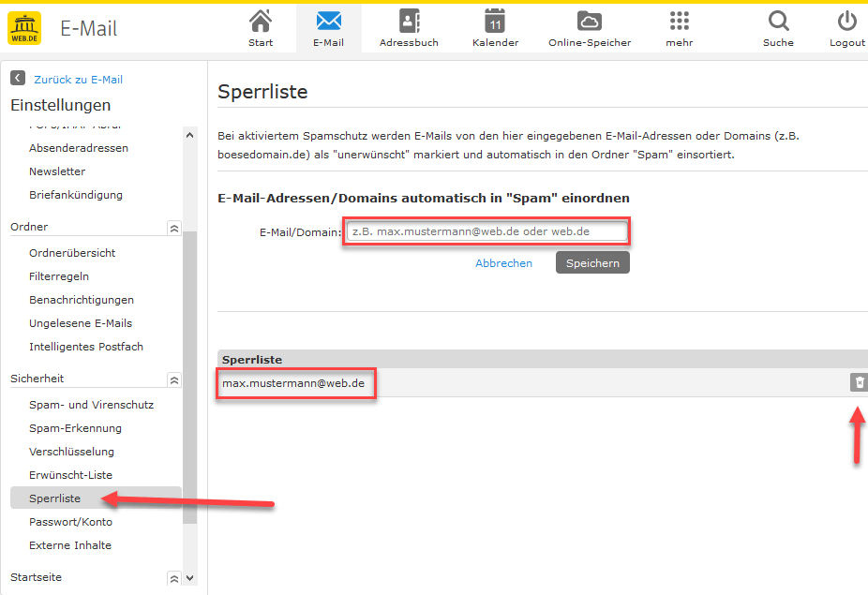868x595 pixels.
Task: Click the Ordner section heading
Action: (x=29, y=227)
